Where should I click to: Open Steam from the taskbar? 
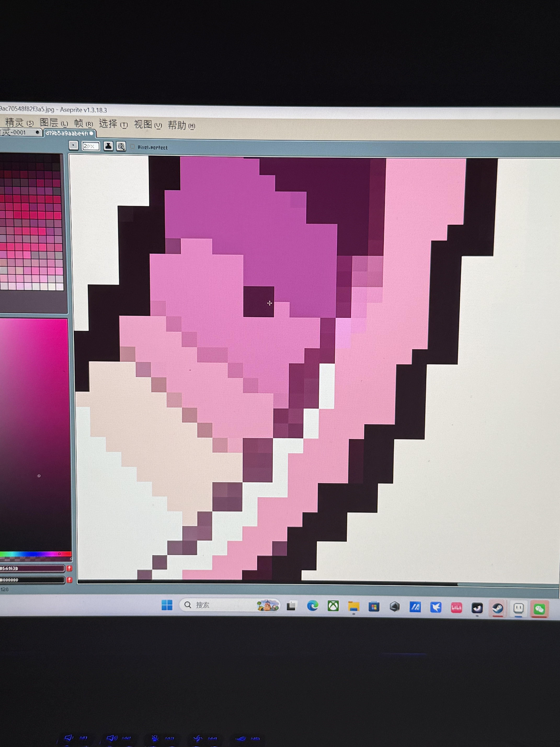click(498, 609)
